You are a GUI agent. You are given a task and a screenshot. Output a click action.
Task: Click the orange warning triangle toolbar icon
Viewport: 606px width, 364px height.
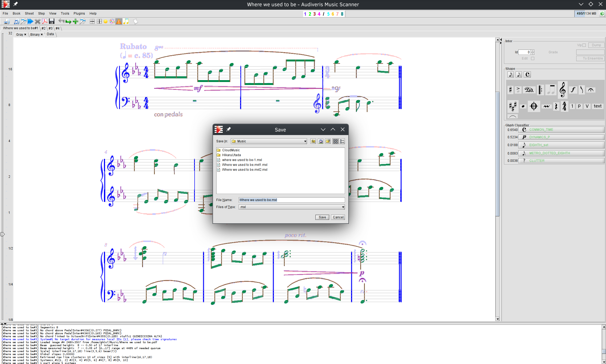point(119,21)
